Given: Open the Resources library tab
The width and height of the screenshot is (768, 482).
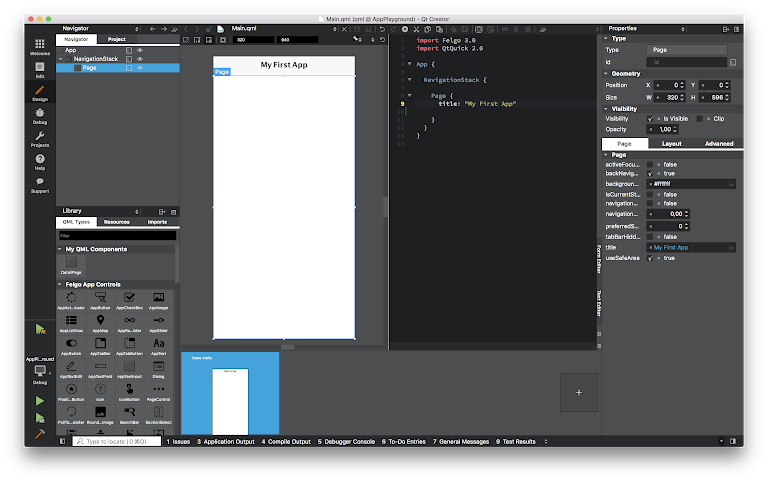Looking at the screenshot, I should [x=116, y=222].
